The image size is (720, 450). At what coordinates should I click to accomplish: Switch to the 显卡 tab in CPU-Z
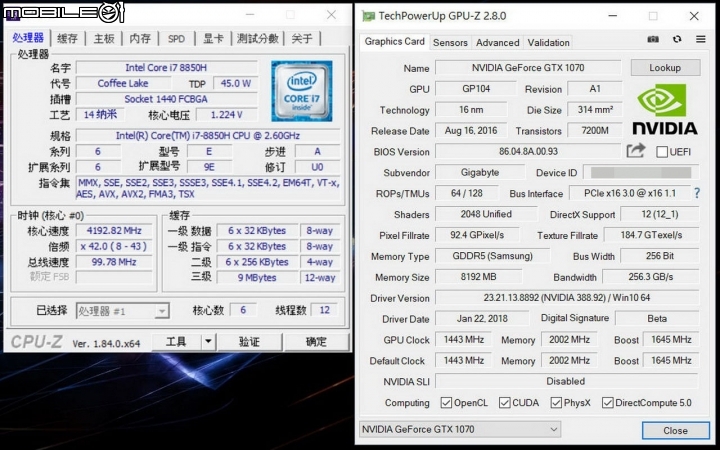[213, 39]
